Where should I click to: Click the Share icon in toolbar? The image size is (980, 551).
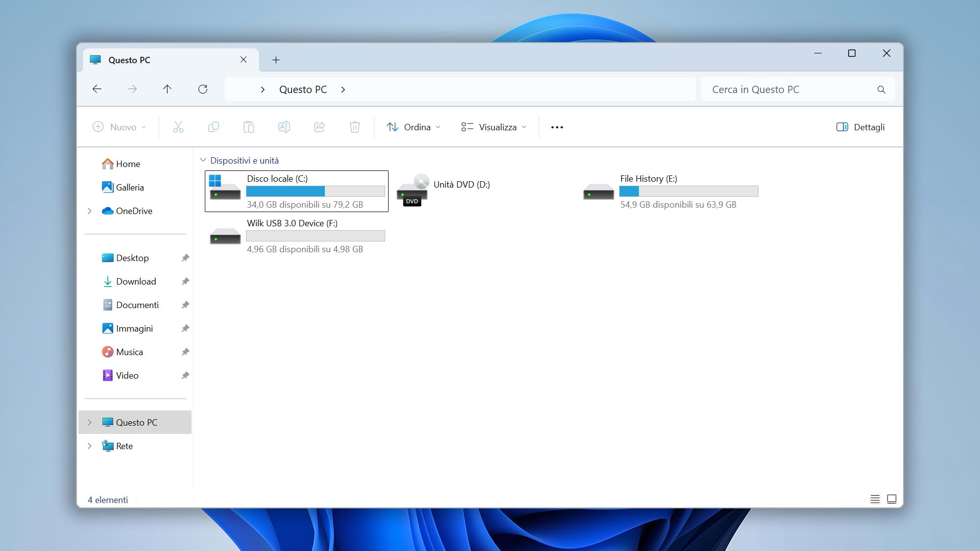coord(319,127)
